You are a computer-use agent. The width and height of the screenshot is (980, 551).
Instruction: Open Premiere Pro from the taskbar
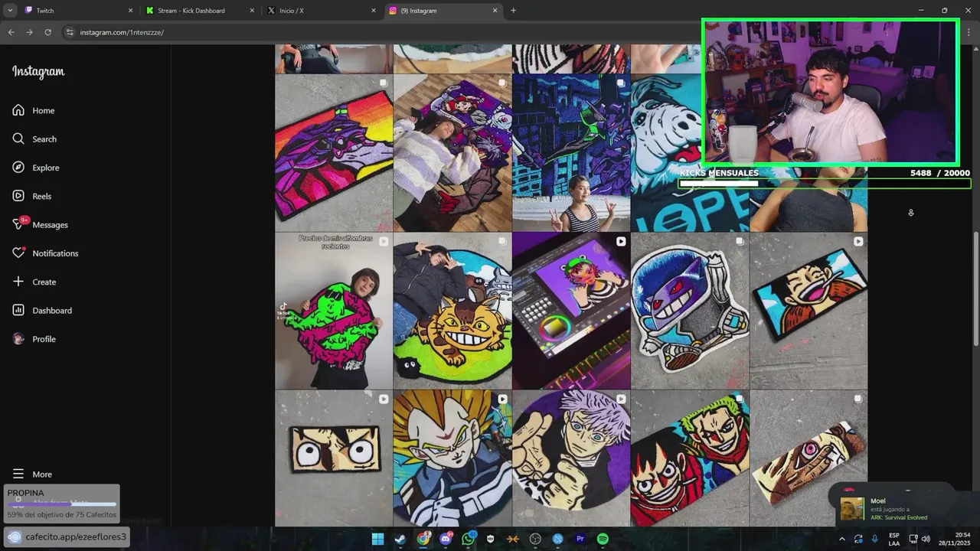click(x=580, y=539)
